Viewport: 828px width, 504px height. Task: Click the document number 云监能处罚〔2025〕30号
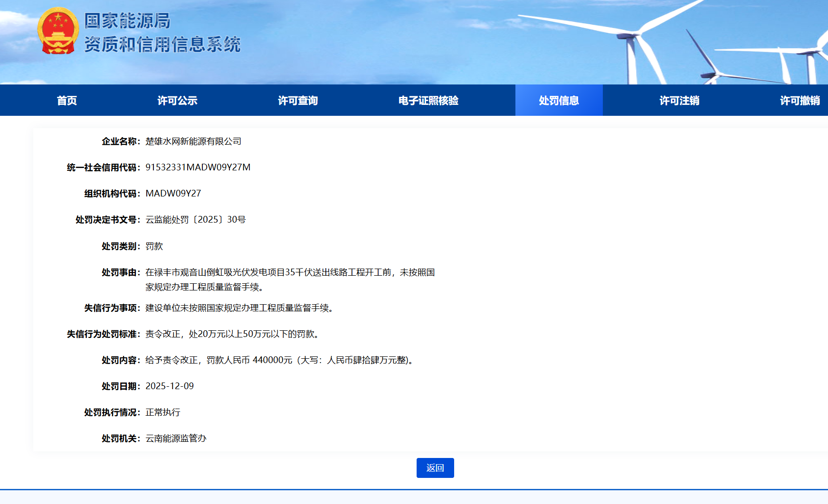click(195, 220)
